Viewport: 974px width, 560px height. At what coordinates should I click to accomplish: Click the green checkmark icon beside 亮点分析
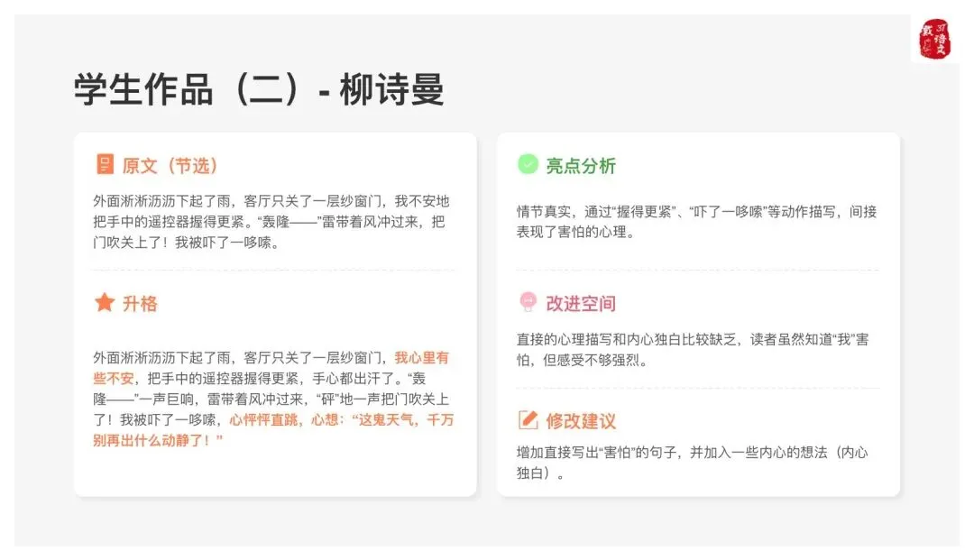(527, 165)
